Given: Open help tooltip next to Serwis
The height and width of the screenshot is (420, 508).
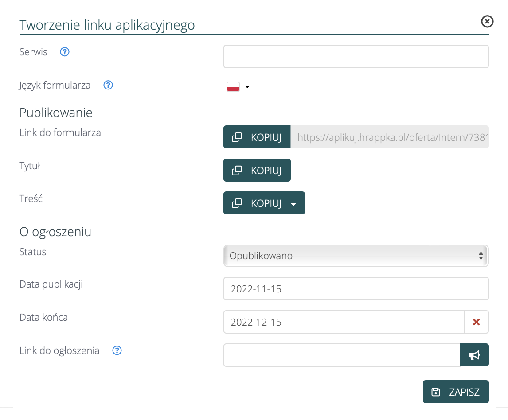Looking at the screenshot, I should [65, 52].
